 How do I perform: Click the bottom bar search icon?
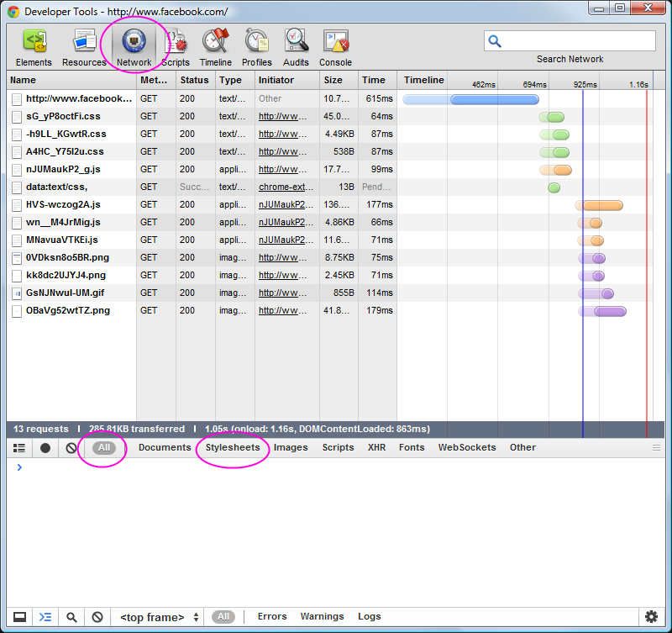(71, 617)
